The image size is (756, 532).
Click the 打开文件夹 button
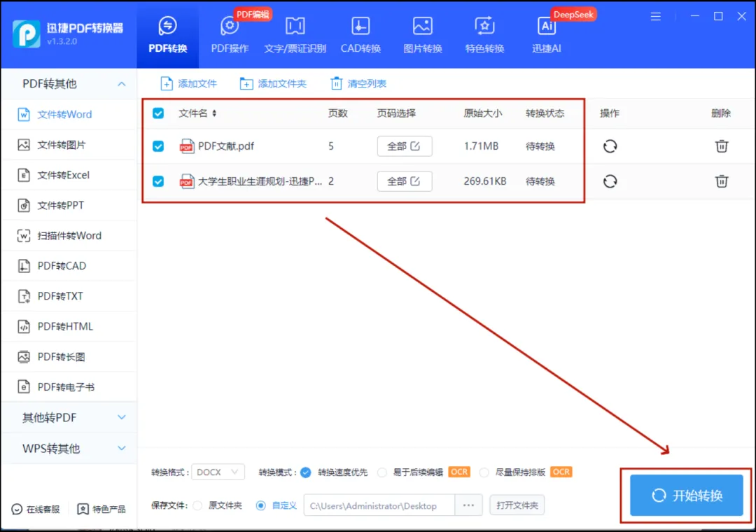pyautogui.click(x=517, y=505)
